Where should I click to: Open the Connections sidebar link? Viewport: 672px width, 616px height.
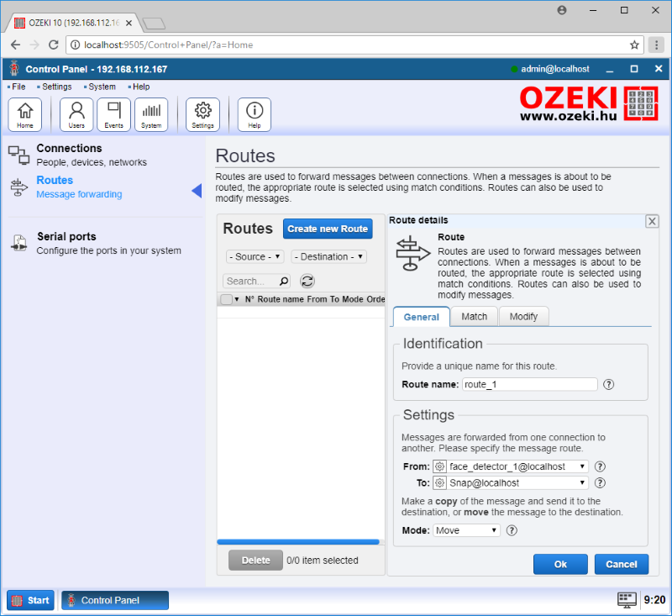point(69,148)
